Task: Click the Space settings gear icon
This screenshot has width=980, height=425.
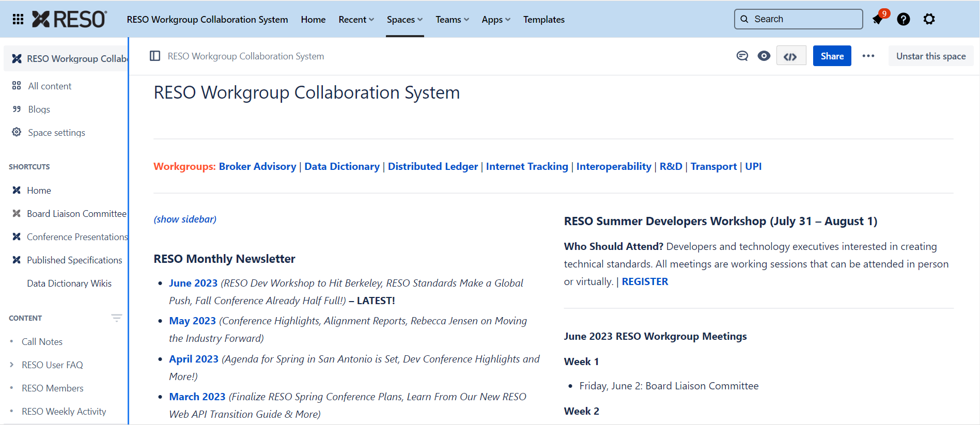Action: point(17,132)
